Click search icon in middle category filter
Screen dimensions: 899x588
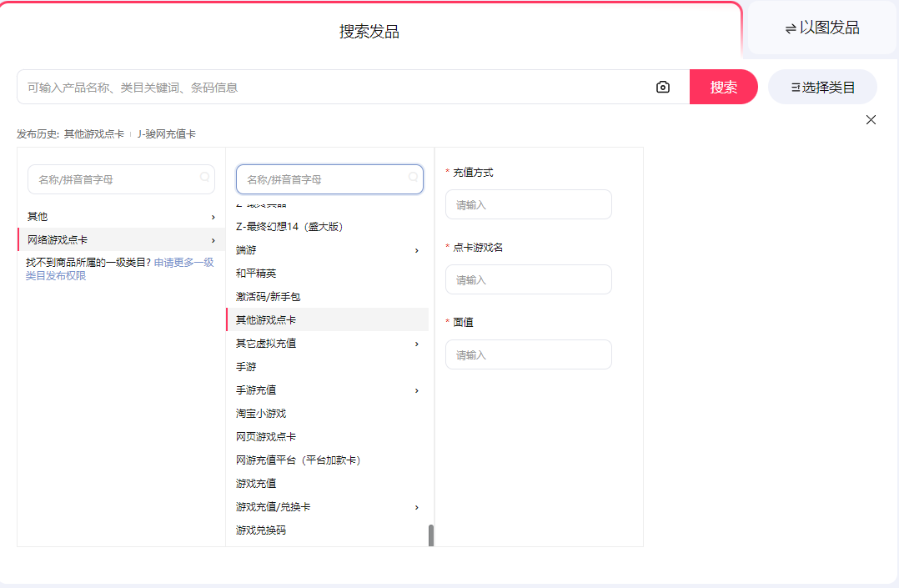click(x=413, y=178)
